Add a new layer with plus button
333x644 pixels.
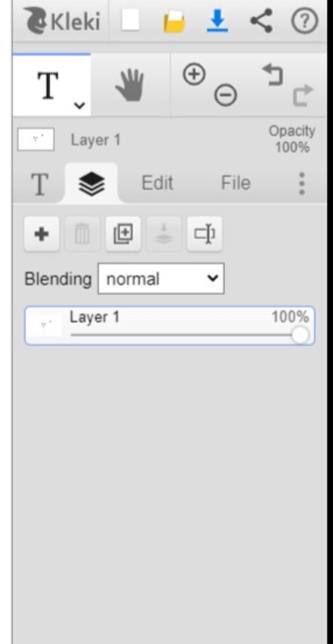coord(42,234)
